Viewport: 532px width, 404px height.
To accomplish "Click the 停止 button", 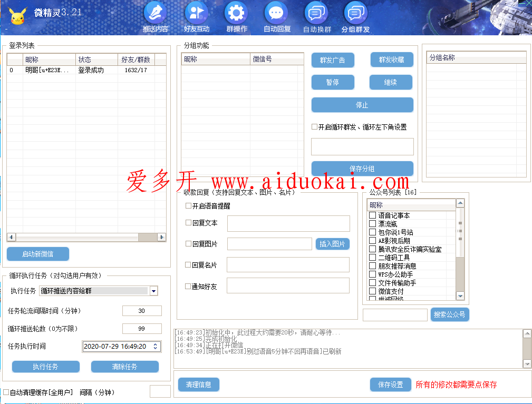I will (x=362, y=105).
